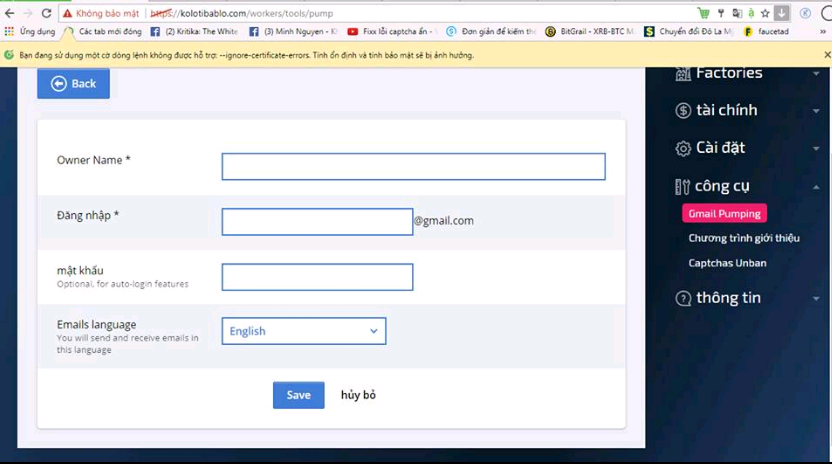Click the thông tin dropdown arrow
832x464 pixels.
[816, 299]
